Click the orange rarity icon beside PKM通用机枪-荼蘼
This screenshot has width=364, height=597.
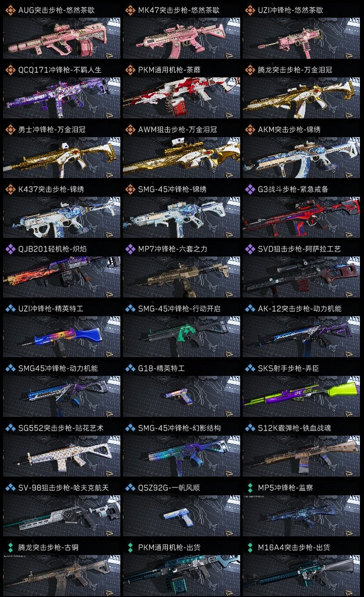(x=130, y=70)
